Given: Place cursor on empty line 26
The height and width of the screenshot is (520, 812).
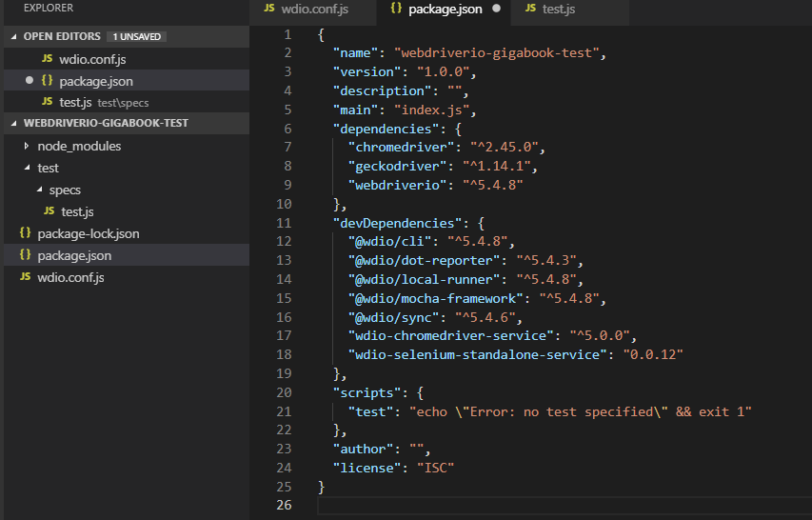Looking at the screenshot, I should (x=564, y=506).
